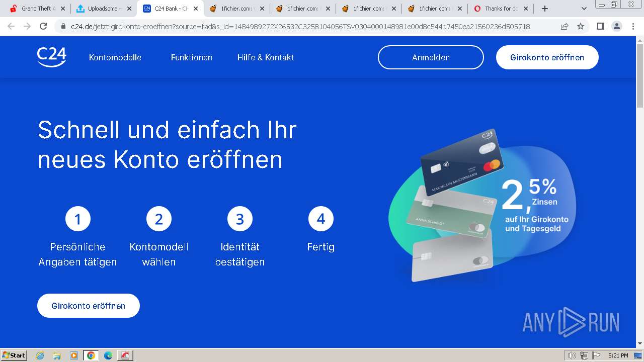Screen dimensions: 644x362
Task: Open a new tab with plus icon
Action: (544, 9)
